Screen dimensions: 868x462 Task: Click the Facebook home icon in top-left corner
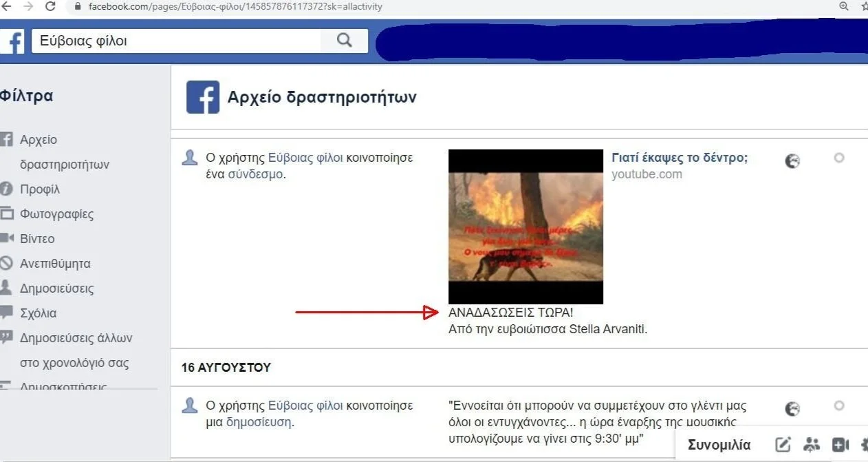[x=12, y=41]
